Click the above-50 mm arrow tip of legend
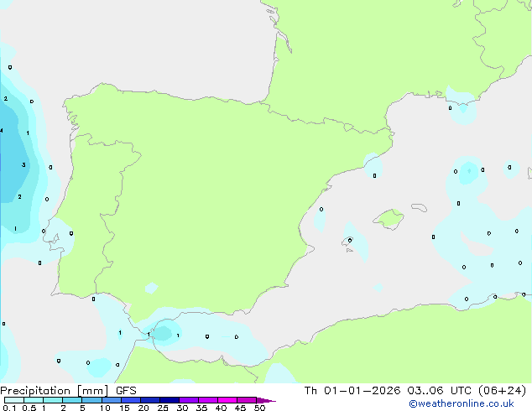 [266, 400]
